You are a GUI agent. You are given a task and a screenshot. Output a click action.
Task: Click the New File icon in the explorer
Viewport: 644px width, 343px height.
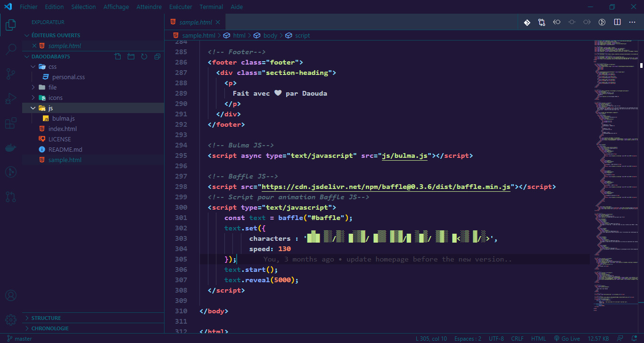[x=118, y=57]
